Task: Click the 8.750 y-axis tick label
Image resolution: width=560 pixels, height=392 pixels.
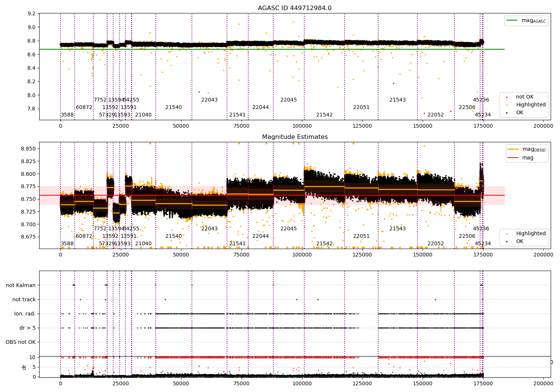Action: click(29, 199)
